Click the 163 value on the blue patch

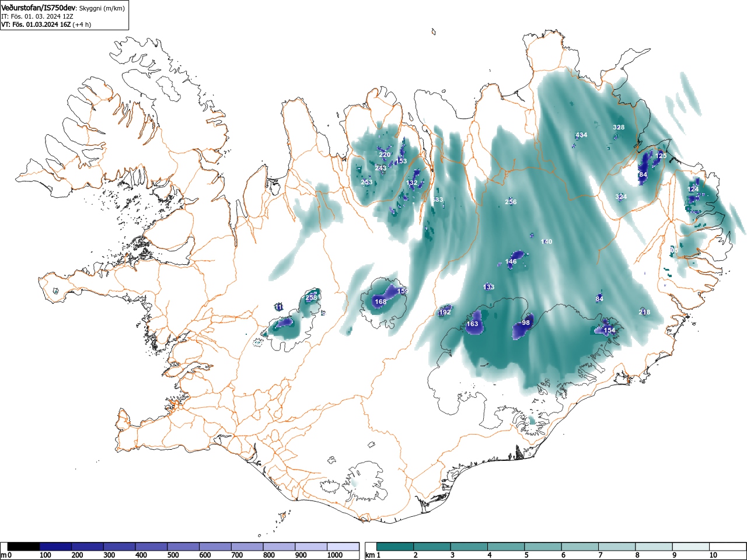pos(473,324)
